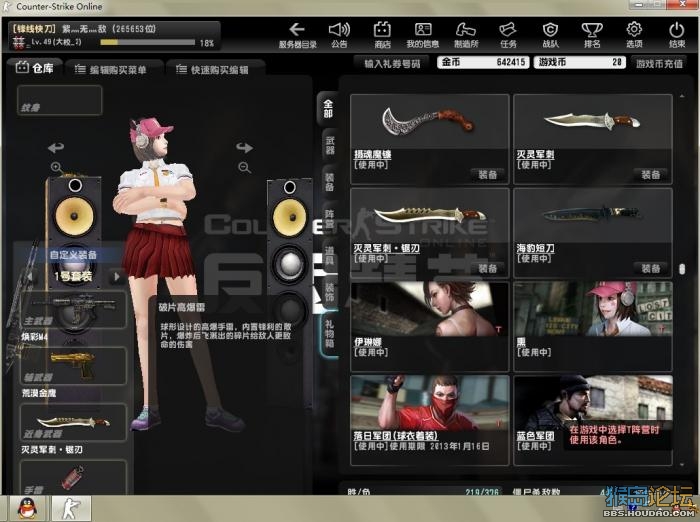The width and height of the screenshot is (700, 522).
Task: Open the 排名 trophy ranking icon
Action: click(592, 35)
